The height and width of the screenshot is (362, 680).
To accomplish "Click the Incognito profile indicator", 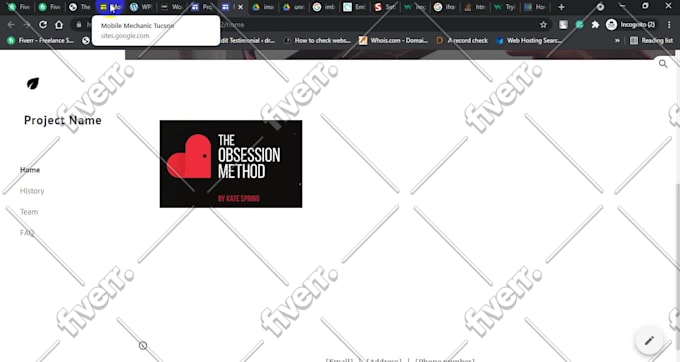I will pos(631,25).
